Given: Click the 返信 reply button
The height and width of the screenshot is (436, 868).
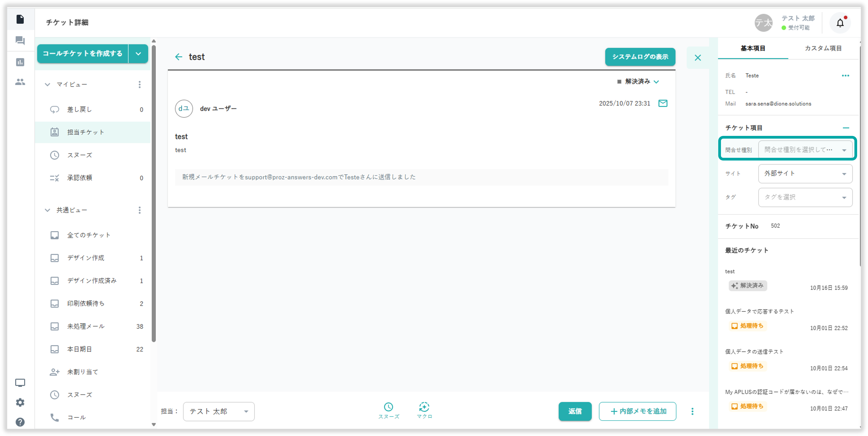Looking at the screenshot, I should coord(574,411).
